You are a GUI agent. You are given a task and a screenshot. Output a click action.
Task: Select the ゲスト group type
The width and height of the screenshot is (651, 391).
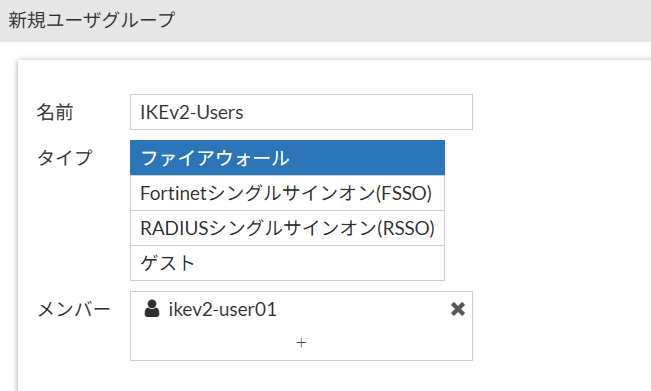click(x=287, y=263)
